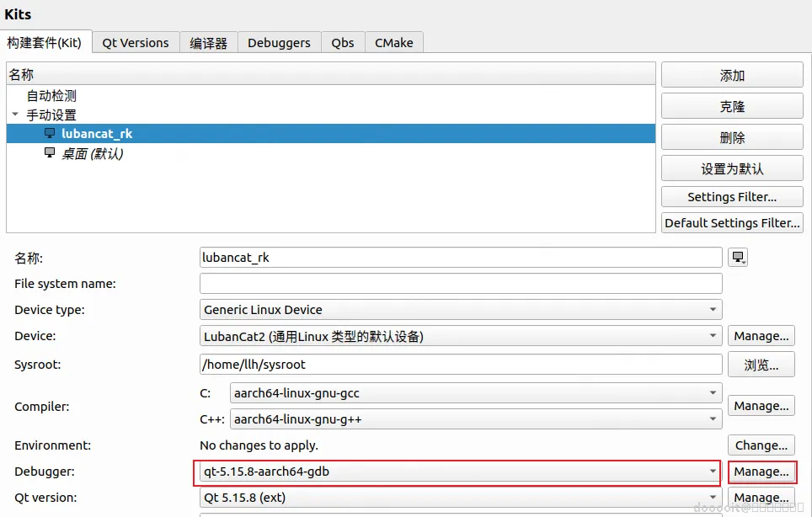The image size is (812, 517).
Task: Open the Device type dropdown
Action: point(461,310)
